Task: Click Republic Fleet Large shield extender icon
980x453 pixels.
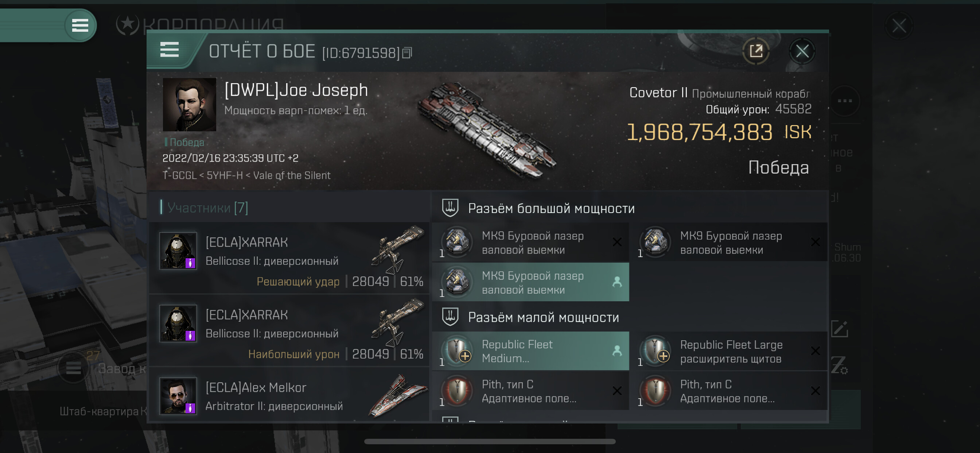Action: click(x=656, y=351)
